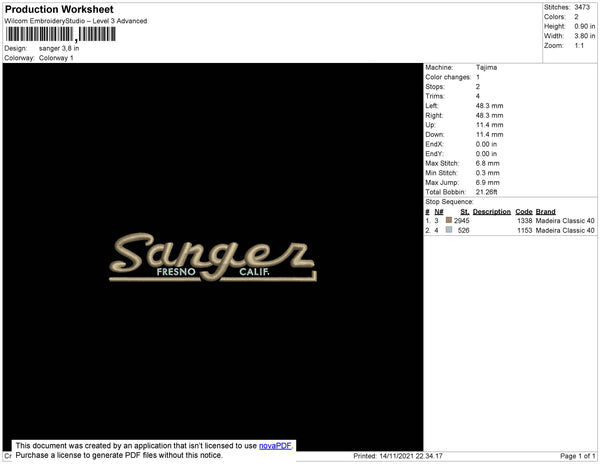The height and width of the screenshot is (464, 600).
Task: Click the Production Worksheet title
Action: 59,9
